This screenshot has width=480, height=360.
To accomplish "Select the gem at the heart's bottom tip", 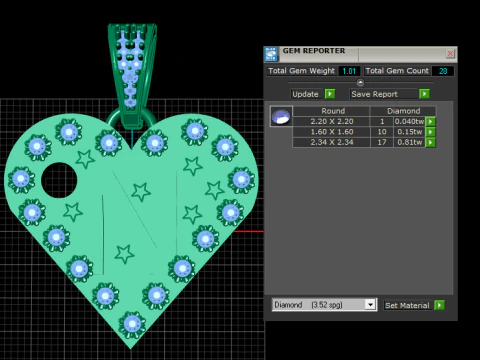I will (x=132, y=324).
